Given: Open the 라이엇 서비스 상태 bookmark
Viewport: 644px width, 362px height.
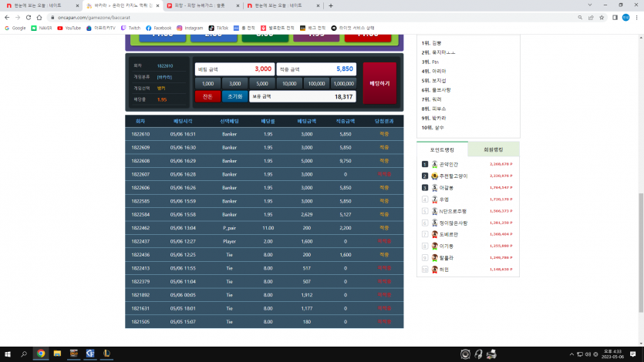Looking at the screenshot, I should click(x=352, y=28).
